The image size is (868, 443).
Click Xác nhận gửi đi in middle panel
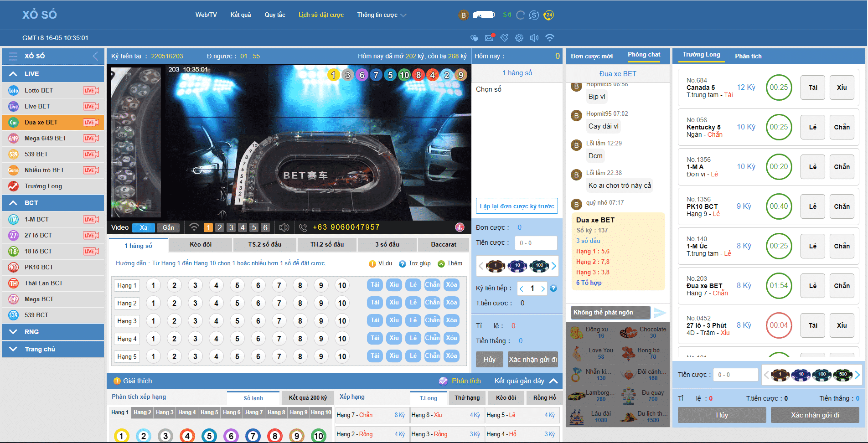[532, 360]
